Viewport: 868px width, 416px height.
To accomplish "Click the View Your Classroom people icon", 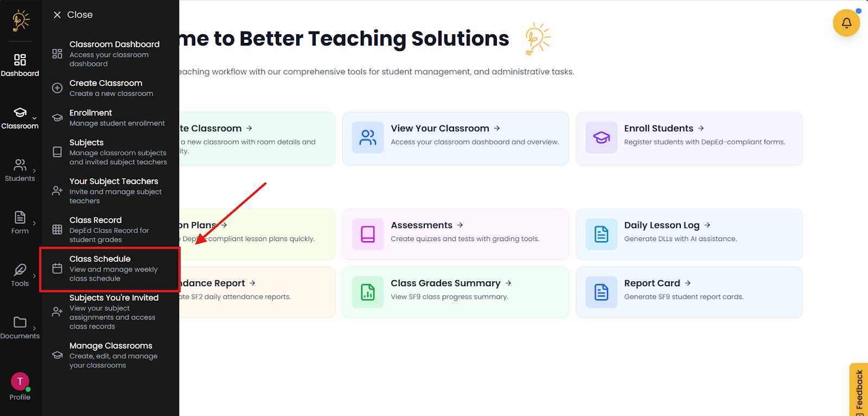I will coord(368,137).
